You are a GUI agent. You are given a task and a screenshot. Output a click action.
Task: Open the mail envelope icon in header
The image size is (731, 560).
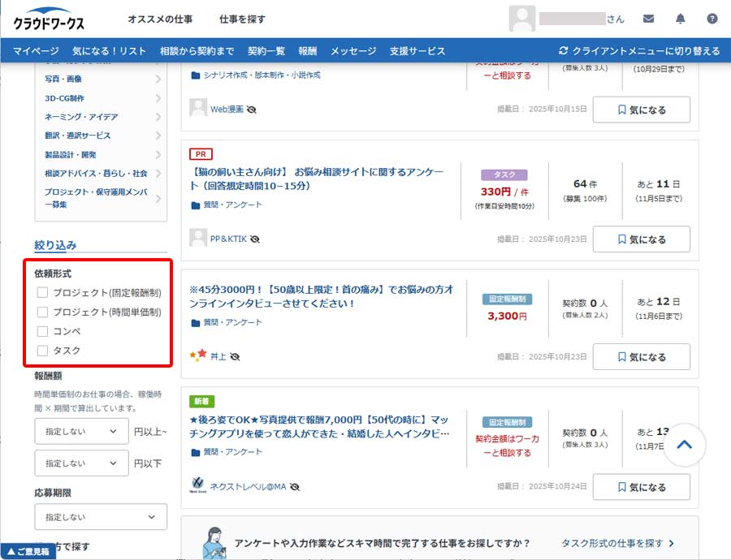pyautogui.click(x=648, y=19)
